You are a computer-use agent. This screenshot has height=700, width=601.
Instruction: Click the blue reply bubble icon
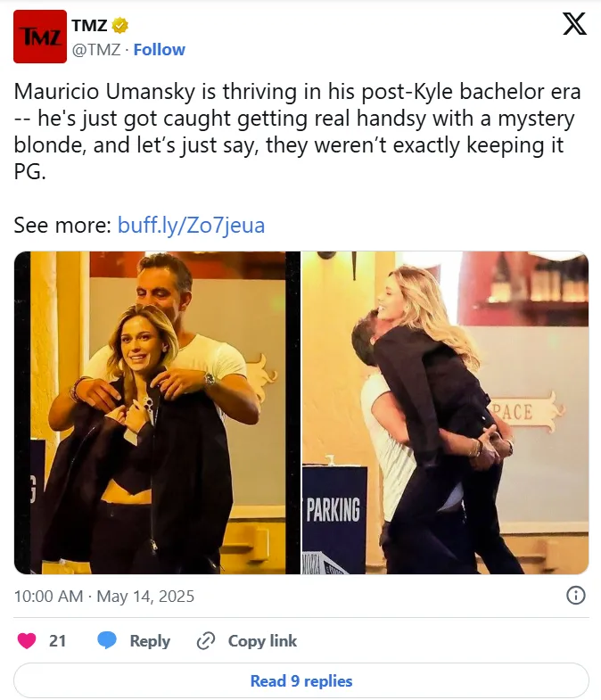107,640
